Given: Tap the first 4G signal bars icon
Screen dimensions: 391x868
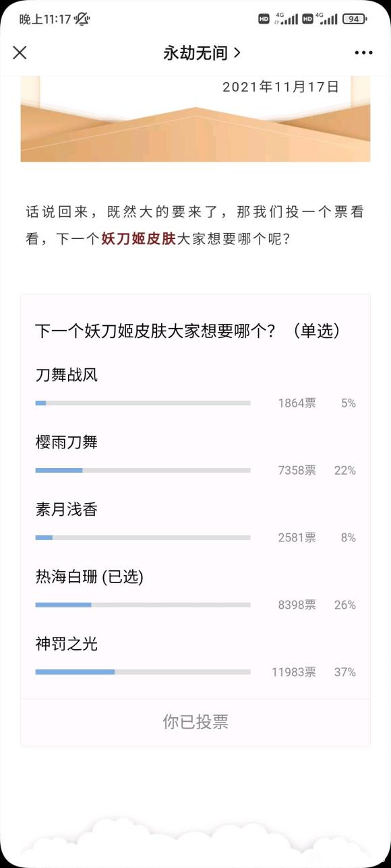Looking at the screenshot, I should [x=286, y=18].
